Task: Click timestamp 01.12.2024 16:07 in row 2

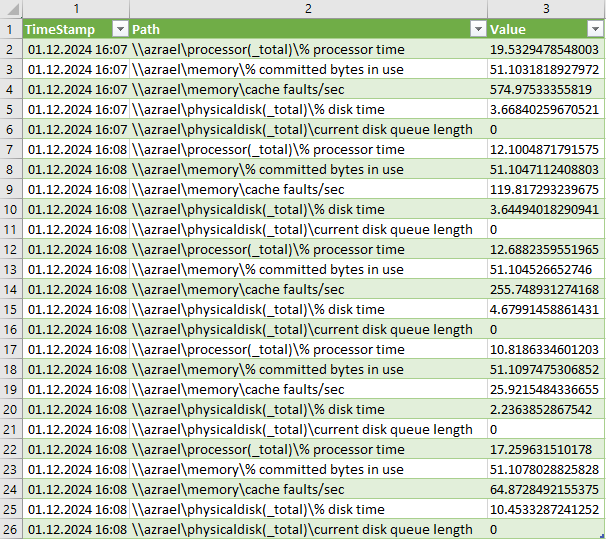Action: click(x=77, y=49)
